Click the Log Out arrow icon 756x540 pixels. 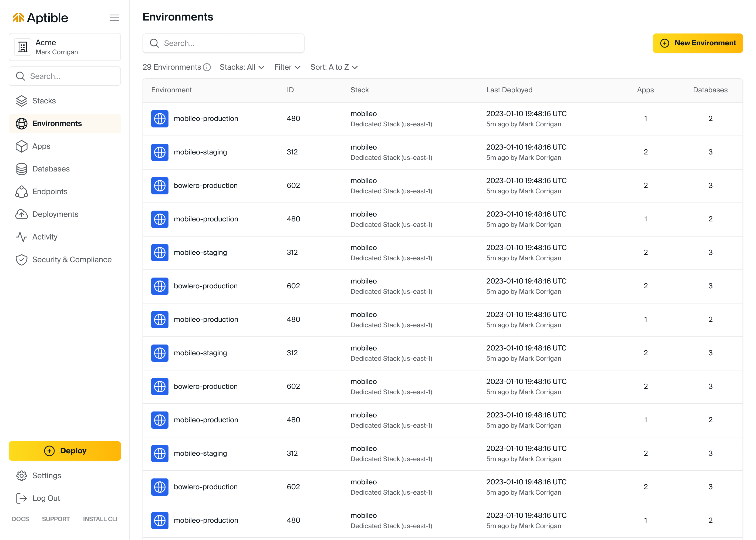point(22,498)
